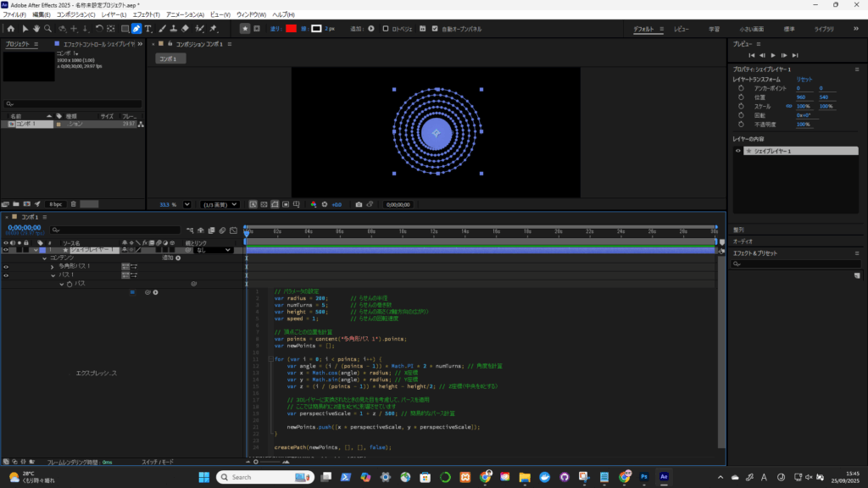Select the Hand tool
This screenshot has width=868, height=488.
(36, 29)
